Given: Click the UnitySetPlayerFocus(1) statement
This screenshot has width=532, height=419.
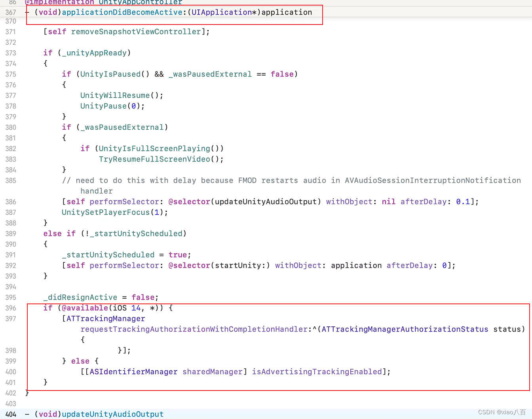Looking at the screenshot, I should (x=115, y=212).
